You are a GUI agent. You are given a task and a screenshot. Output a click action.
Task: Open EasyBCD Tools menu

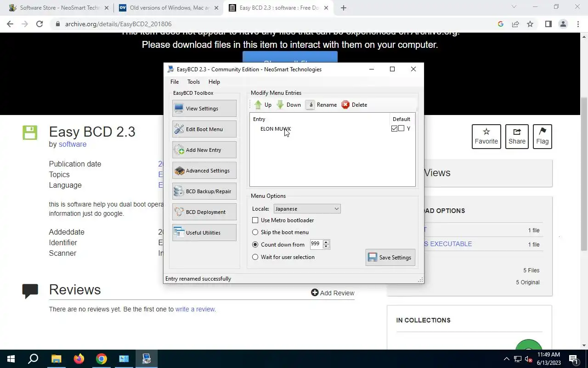pos(193,82)
